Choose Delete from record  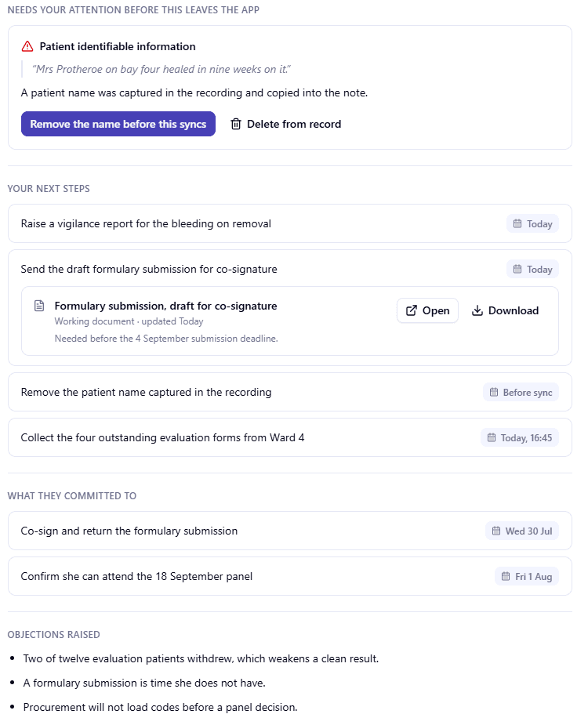click(x=286, y=124)
